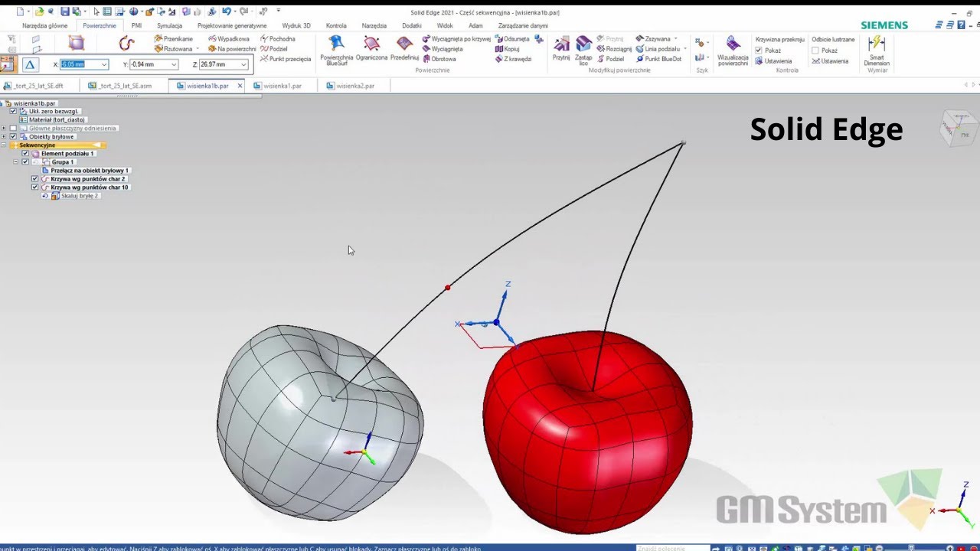
Task: Click the Help question mark icon
Action: point(961,24)
